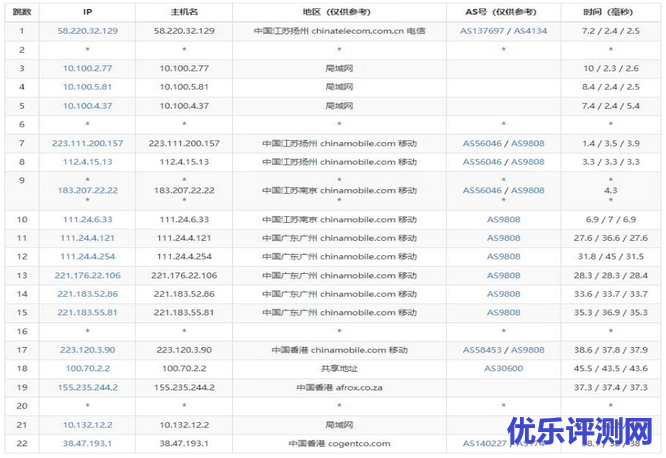
Task: Click the 183.207.22.22 IP link
Action: (87, 190)
